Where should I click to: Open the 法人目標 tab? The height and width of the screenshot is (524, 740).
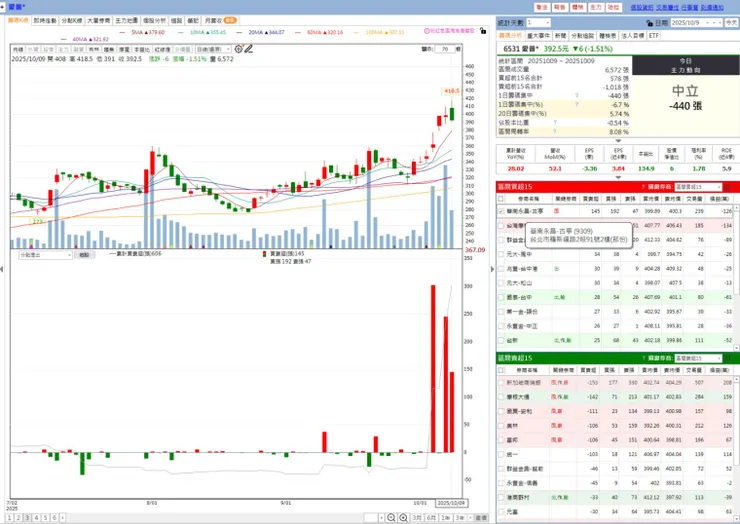click(632, 36)
